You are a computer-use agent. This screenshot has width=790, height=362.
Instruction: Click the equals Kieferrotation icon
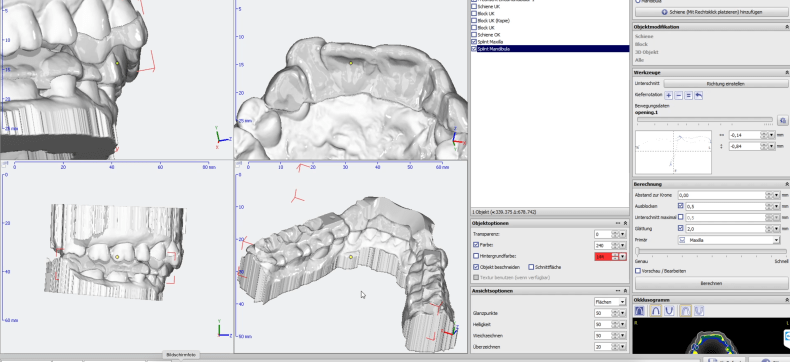coord(689,95)
